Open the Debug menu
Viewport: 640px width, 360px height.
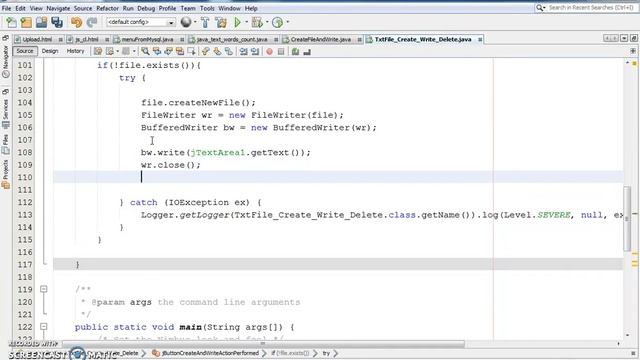(146, 8)
